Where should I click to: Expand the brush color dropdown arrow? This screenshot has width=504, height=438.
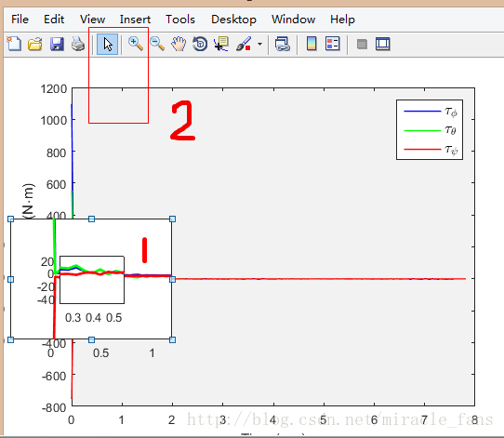259,44
